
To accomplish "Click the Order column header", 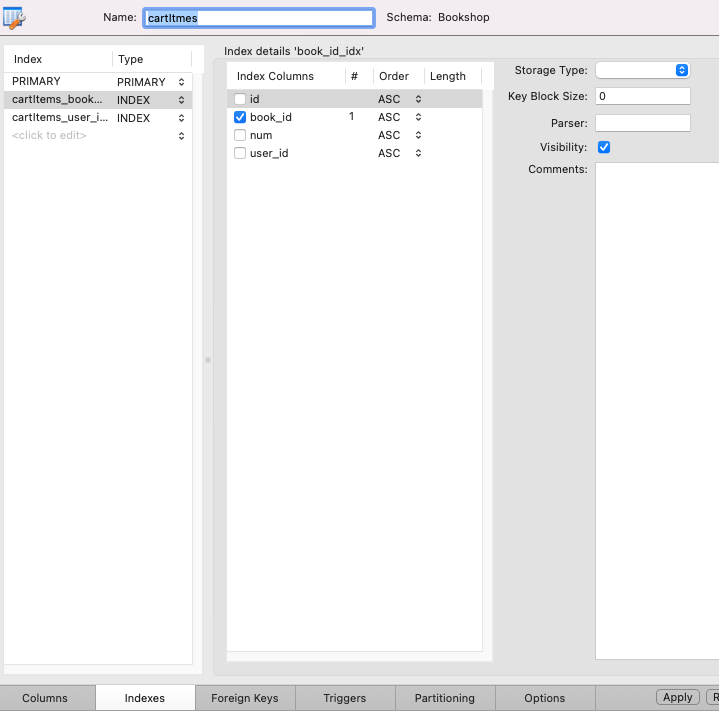I will click(399, 76).
